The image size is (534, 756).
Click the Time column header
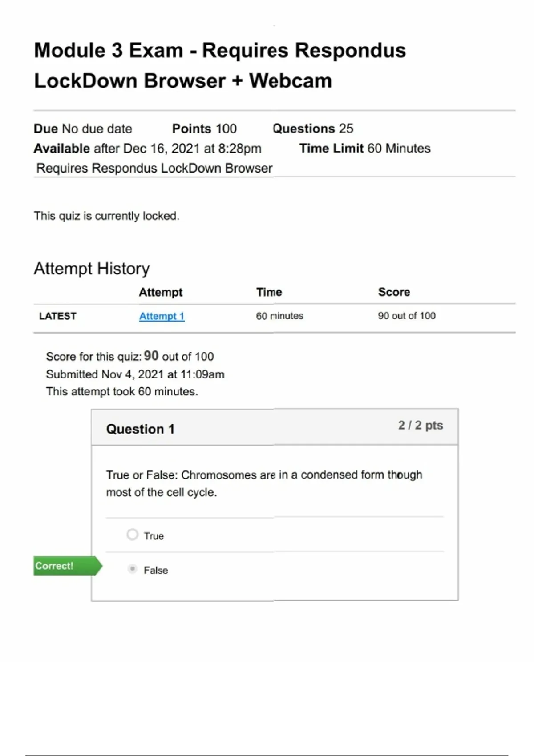[x=269, y=292]
